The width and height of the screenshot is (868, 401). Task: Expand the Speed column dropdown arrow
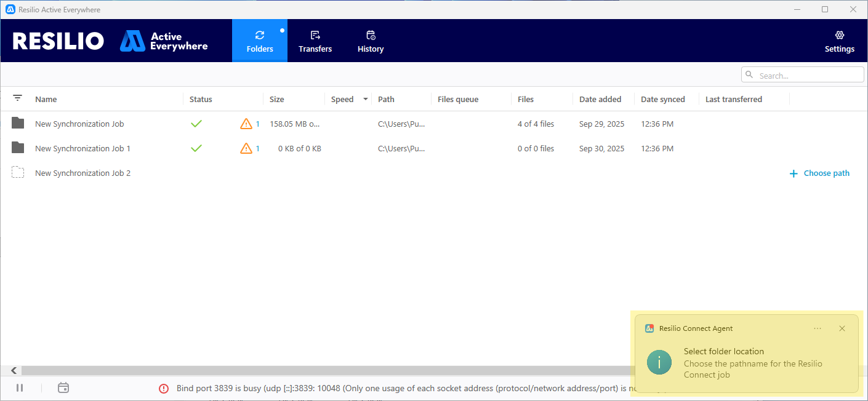pyautogui.click(x=366, y=99)
